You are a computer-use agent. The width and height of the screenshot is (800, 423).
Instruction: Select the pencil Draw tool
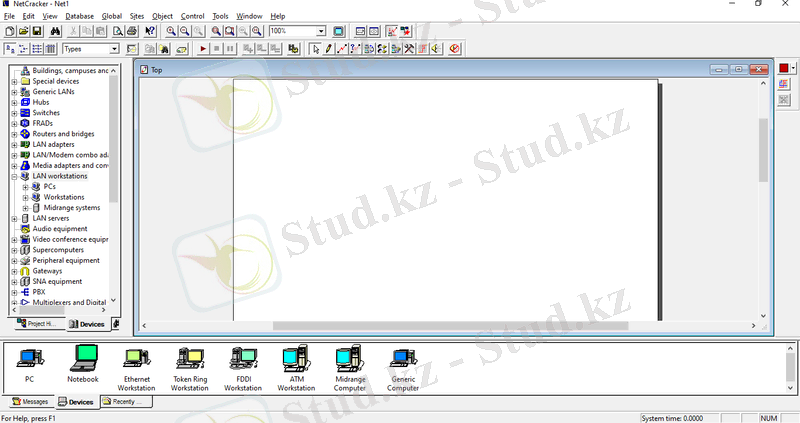(329, 49)
